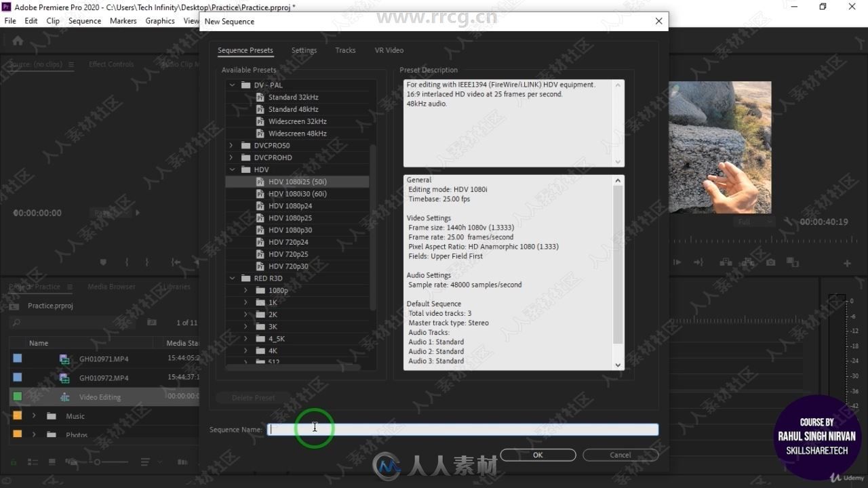Click the Program monitor wrench settings icon
868x488 pixels.
(788, 222)
